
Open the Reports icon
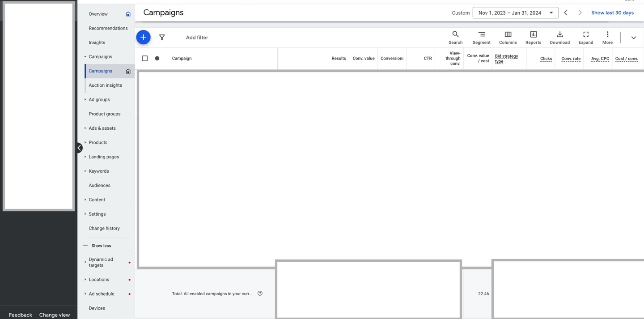(x=533, y=37)
